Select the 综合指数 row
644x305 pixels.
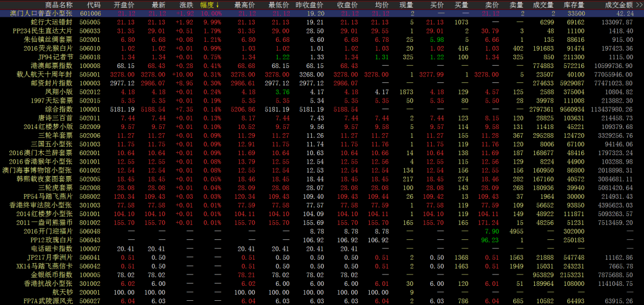(x=322, y=109)
